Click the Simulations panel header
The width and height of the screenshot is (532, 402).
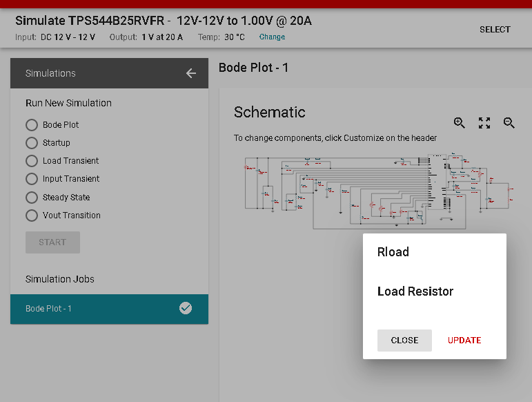(109, 73)
